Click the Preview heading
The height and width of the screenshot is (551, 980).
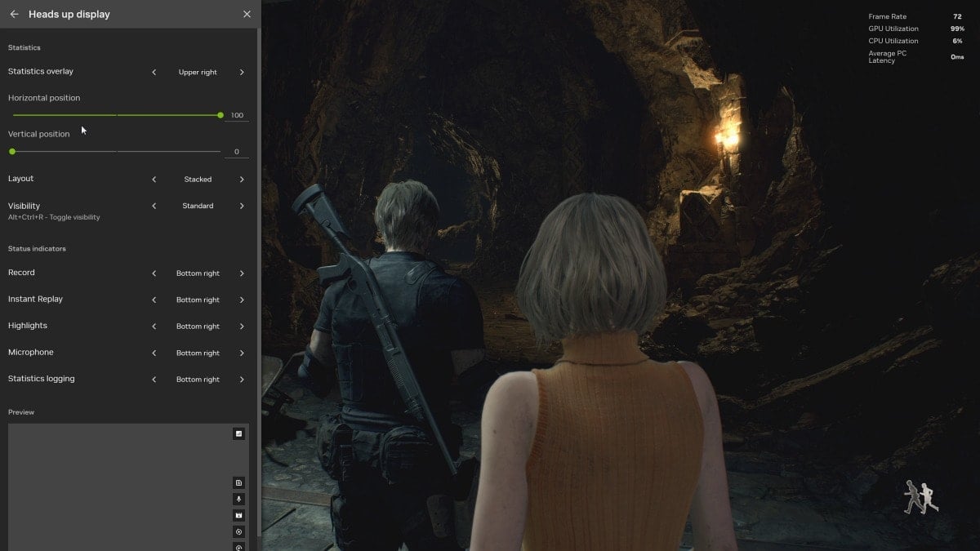coord(21,412)
